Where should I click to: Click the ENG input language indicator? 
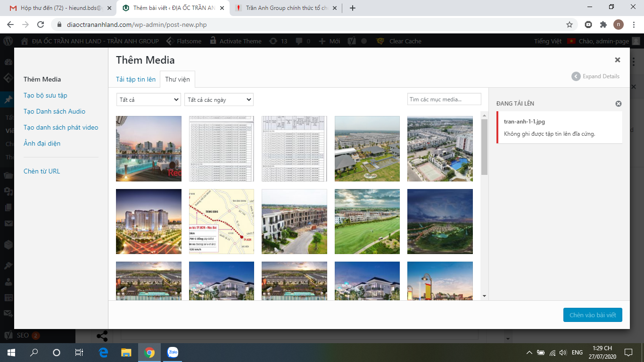tap(578, 353)
